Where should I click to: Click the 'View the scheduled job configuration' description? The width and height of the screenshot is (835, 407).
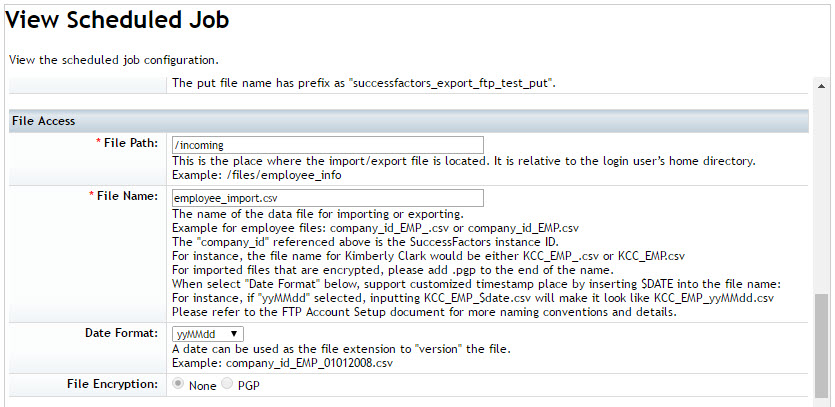[114, 60]
